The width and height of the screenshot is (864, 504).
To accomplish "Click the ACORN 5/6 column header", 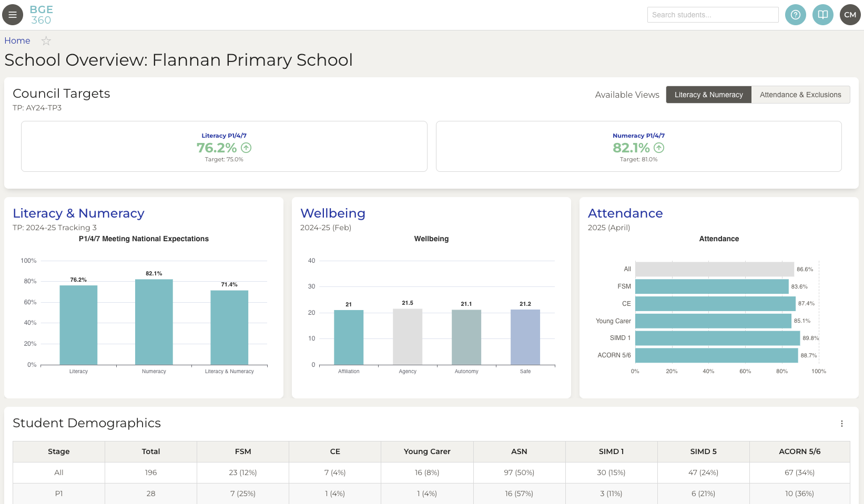I will click(x=800, y=451).
